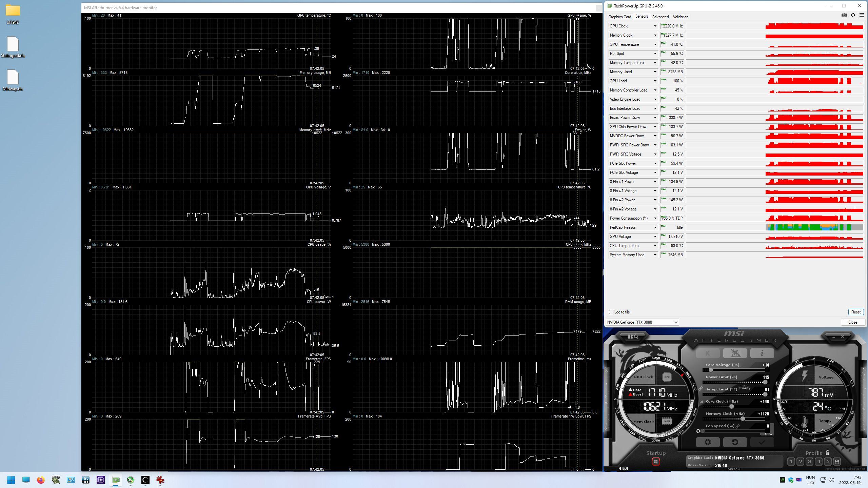Screen dimensions: 868x488
Task: Open the NVIDIA tray icon
Action: [x=782, y=480]
